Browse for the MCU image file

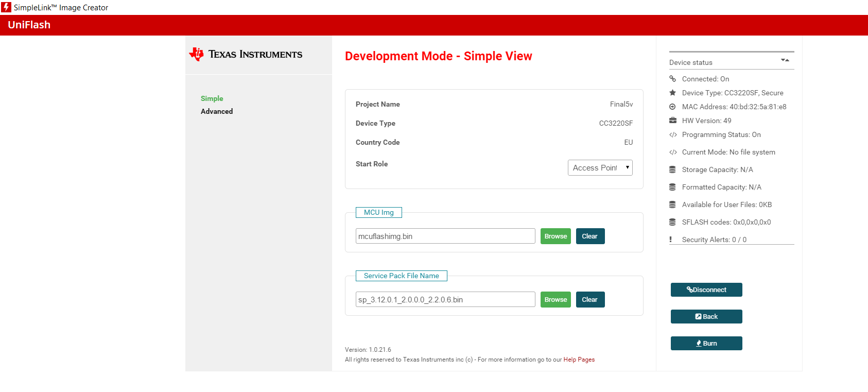[555, 236]
